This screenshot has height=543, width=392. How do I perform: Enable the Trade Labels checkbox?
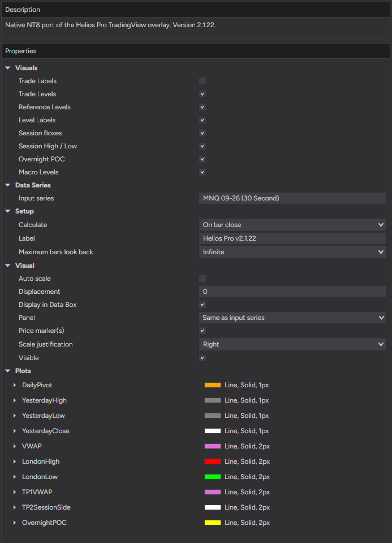pos(203,81)
